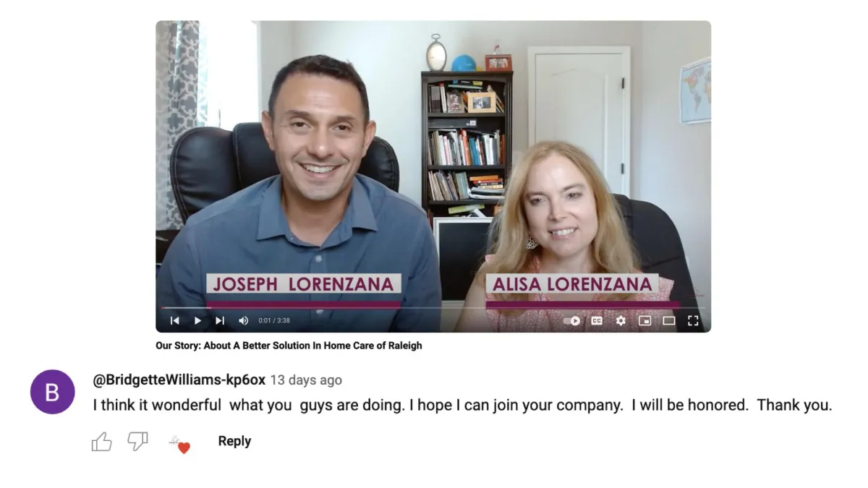Mute the video volume

point(244,320)
